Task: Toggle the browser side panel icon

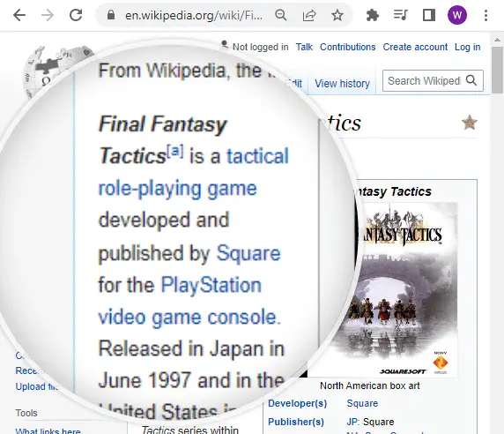Action: point(429,15)
